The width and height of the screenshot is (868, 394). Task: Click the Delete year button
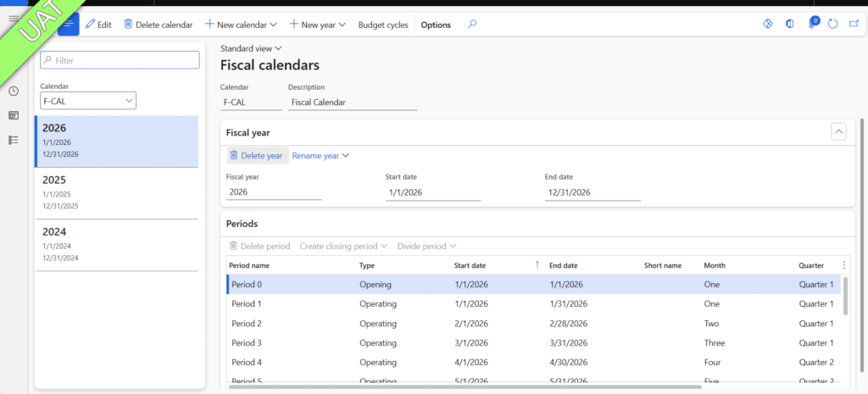click(258, 156)
